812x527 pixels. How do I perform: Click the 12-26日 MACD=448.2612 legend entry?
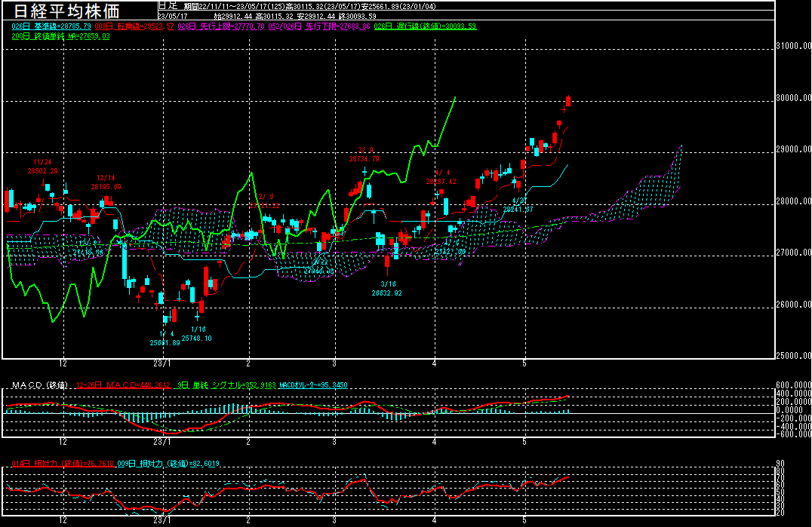tap(123, 385)
